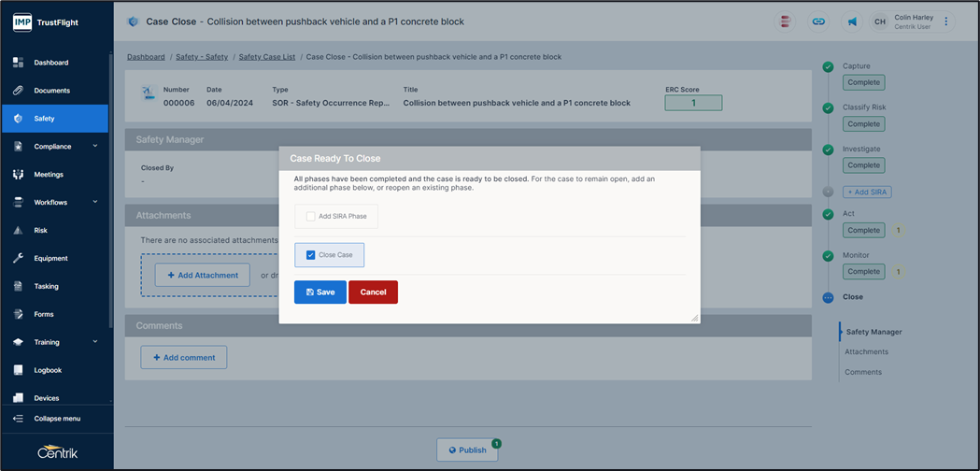Screen dimensions: 980x471
Task: Cancel the Case Ready To Close dialog
Action: pyautogui.click(x=373, y=293)
